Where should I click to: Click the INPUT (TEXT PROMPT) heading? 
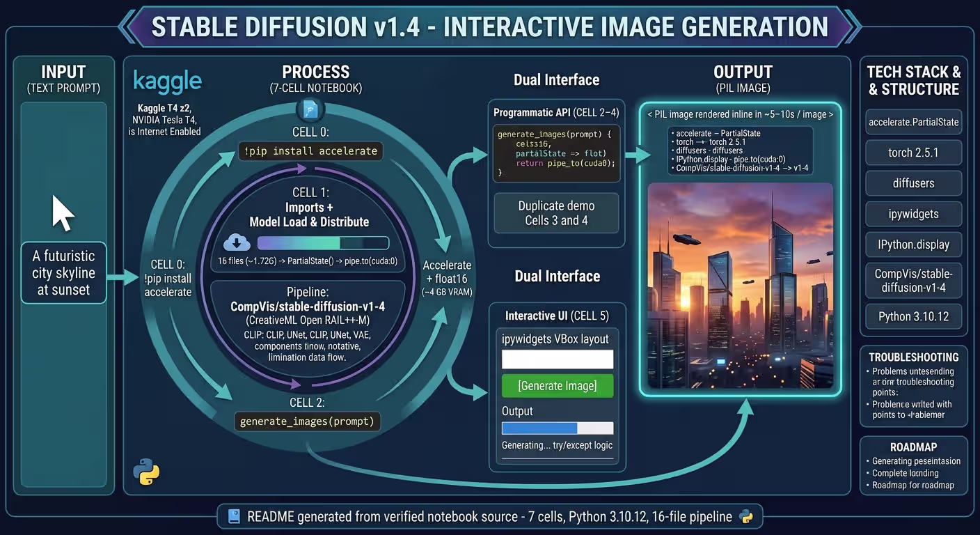(63, 79)
